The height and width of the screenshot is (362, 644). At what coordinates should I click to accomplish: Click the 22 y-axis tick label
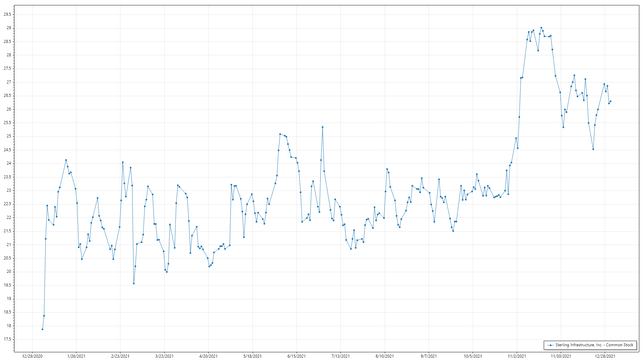[x=9, y=218]
